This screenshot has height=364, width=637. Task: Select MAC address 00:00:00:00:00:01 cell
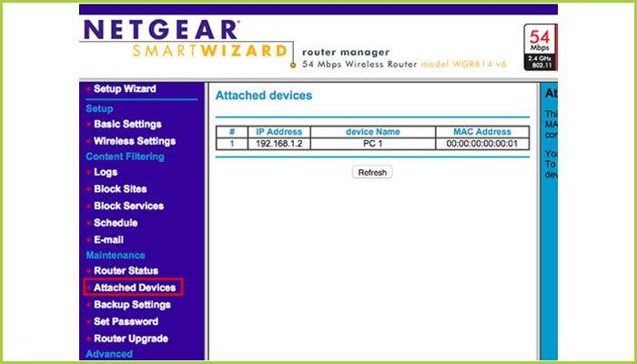(x=482, y=144)
